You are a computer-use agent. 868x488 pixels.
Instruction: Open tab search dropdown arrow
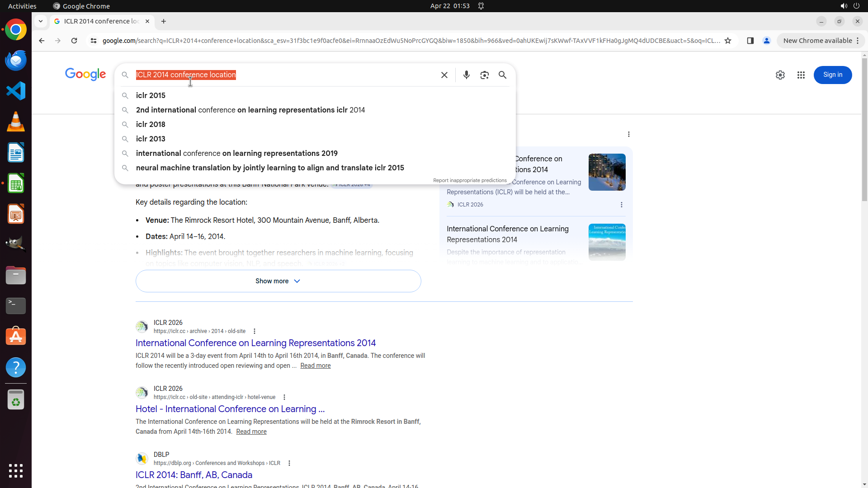41,21
